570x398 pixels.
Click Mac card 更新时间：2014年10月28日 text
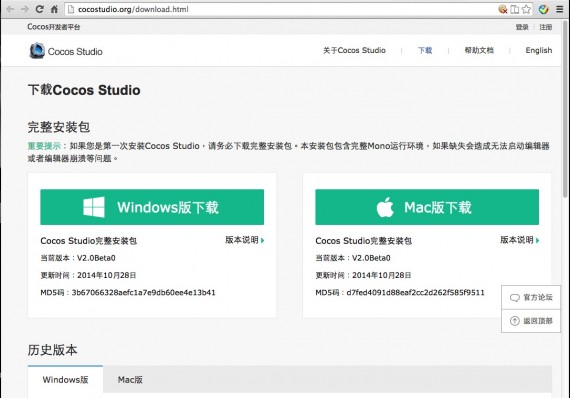tap(363, 275)
